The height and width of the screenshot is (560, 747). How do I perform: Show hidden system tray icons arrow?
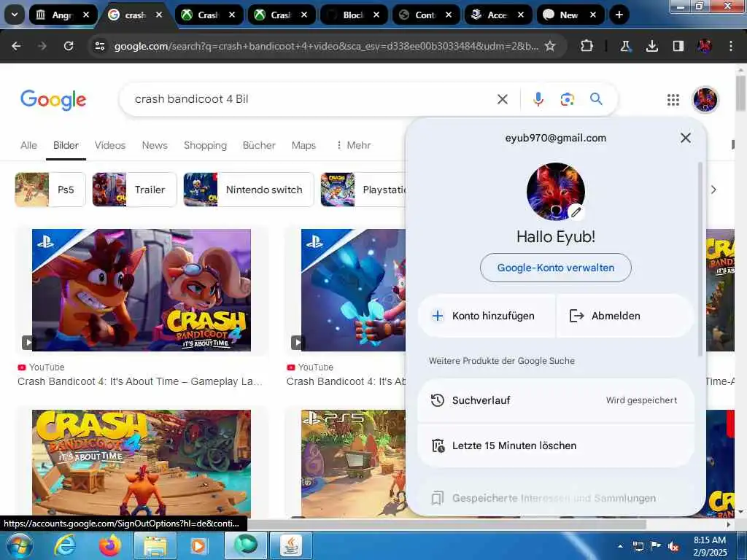coord(620,547)
